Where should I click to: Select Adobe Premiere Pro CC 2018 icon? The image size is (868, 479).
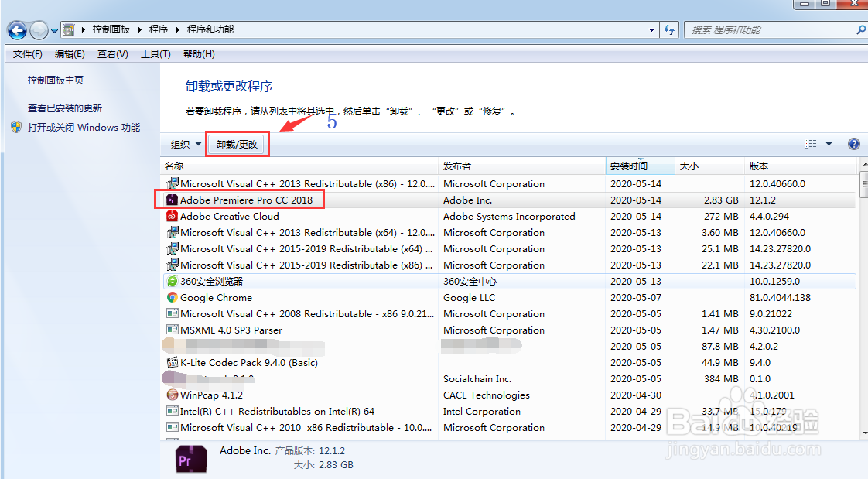click(173, 200)
